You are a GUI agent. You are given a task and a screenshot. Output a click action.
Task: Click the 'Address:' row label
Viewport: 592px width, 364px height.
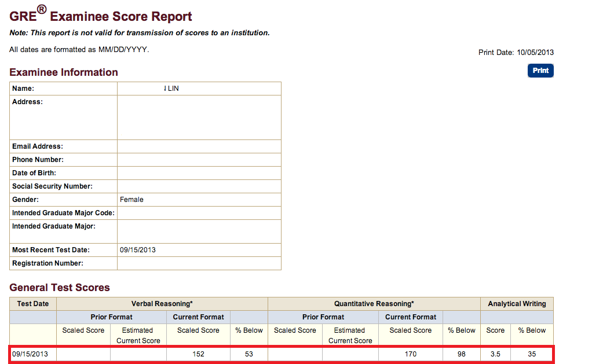(x=27, y=102)
